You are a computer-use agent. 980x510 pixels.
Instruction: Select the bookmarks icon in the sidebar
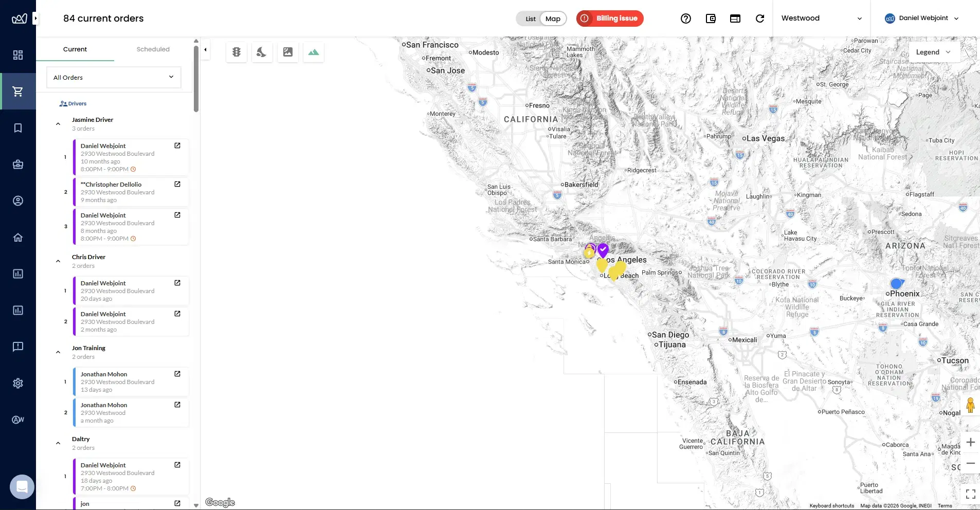click(x=19, y=128)
